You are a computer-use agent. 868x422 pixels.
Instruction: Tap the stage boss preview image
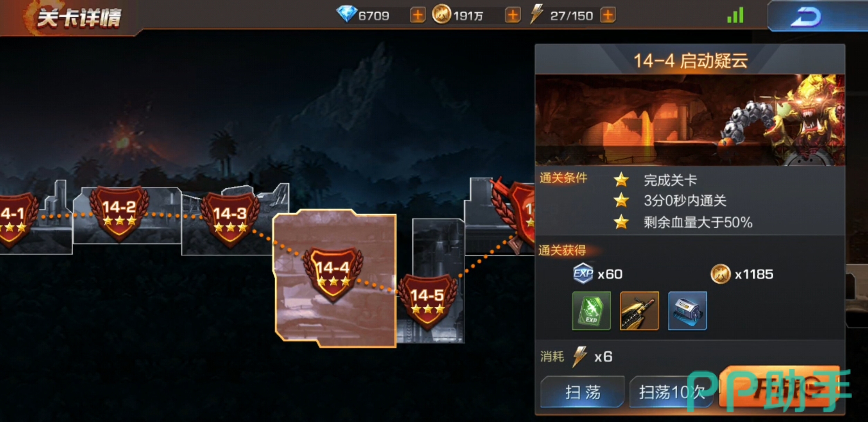click(690, 120)
